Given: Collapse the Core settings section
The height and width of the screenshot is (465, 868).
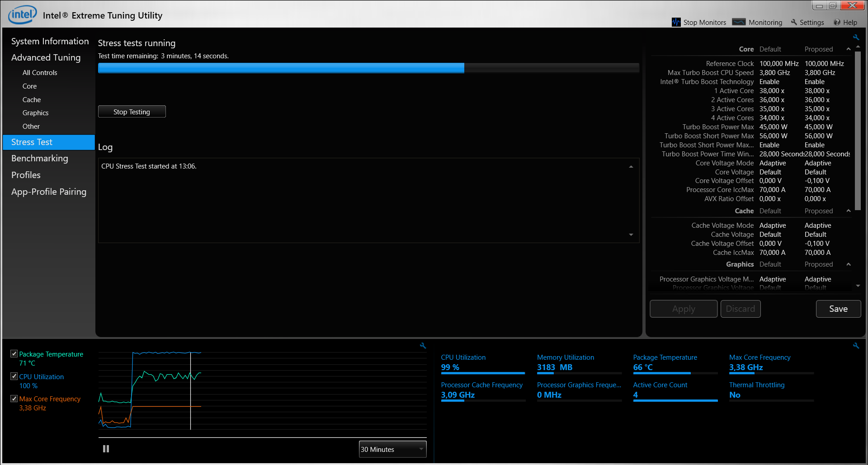Looking at the screenshot, I should click(x=849, y=49).
